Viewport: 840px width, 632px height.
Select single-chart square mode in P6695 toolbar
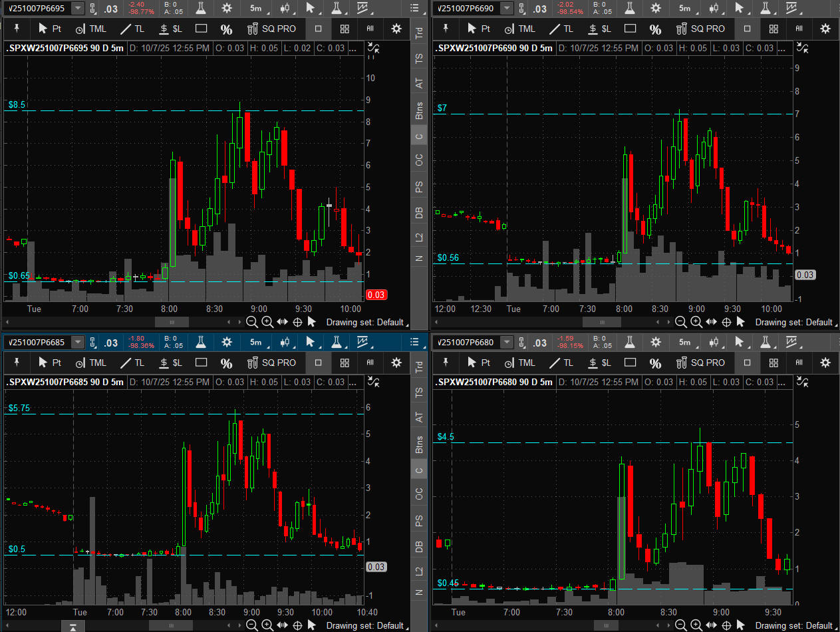pyautogui.click(x=318, y=29)
